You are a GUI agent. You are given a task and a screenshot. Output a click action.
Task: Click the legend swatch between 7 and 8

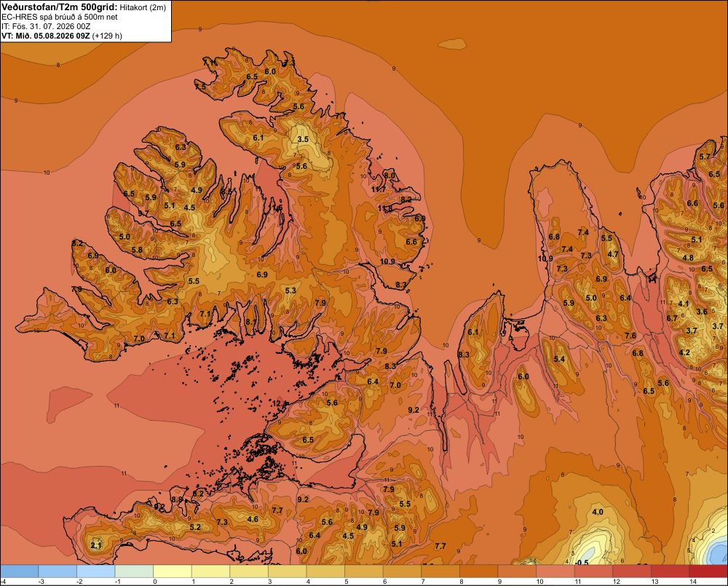[440, 571]
